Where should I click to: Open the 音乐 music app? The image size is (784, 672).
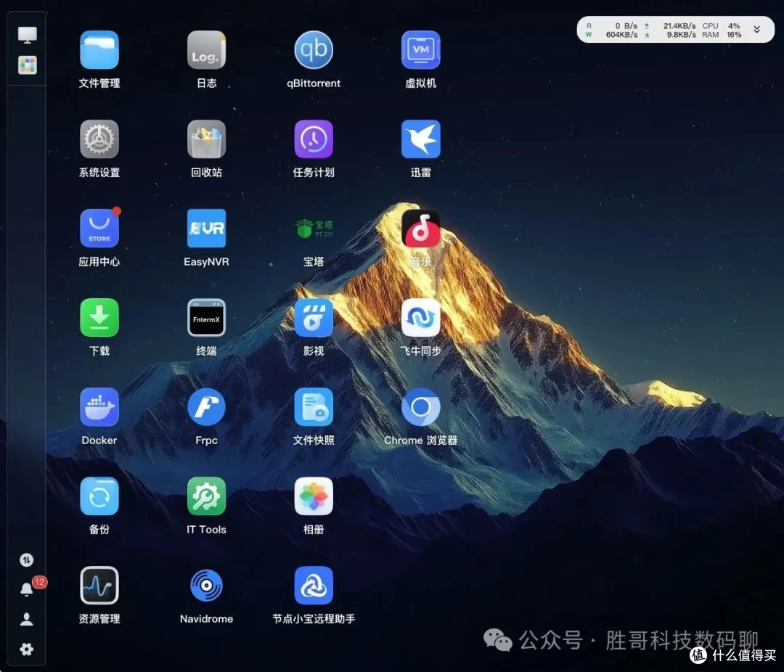coord(420,229)
